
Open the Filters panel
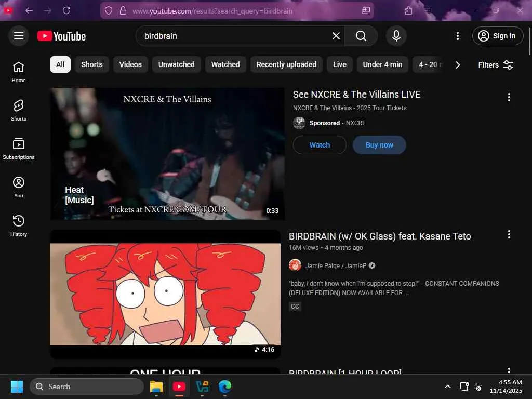(x=496, y=65)
